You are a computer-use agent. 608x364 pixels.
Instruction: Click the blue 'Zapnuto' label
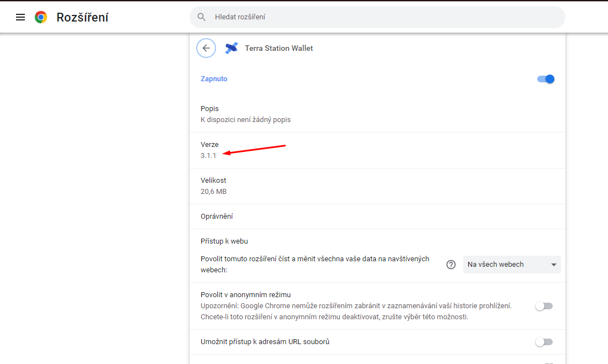pyautogui.click(x=214, y=79)
